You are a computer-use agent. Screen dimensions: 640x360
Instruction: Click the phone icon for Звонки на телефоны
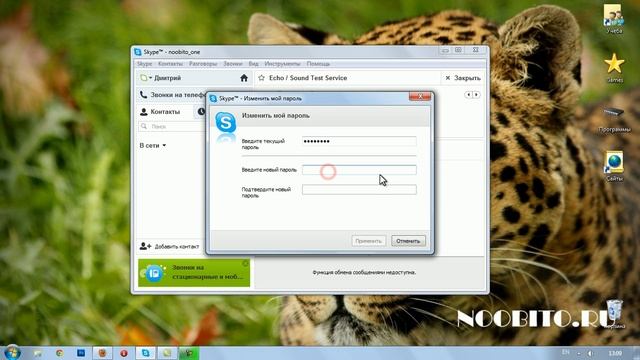coord(143,95)
